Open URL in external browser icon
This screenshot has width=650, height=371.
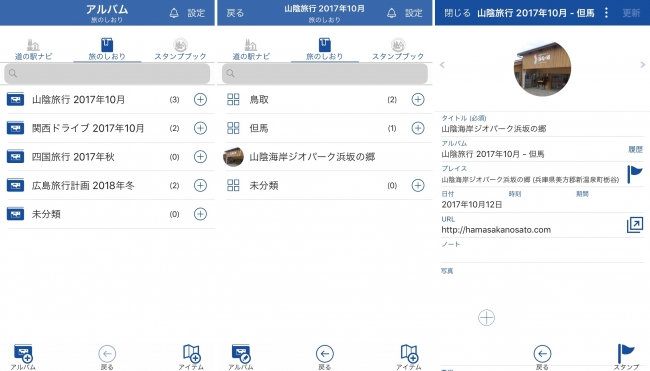[635, 225]
